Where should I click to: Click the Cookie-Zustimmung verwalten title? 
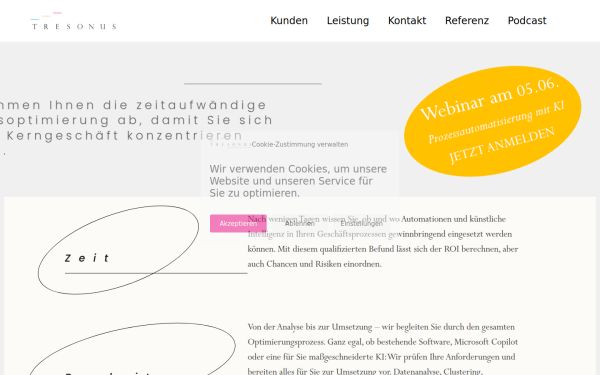pos(300,144)
